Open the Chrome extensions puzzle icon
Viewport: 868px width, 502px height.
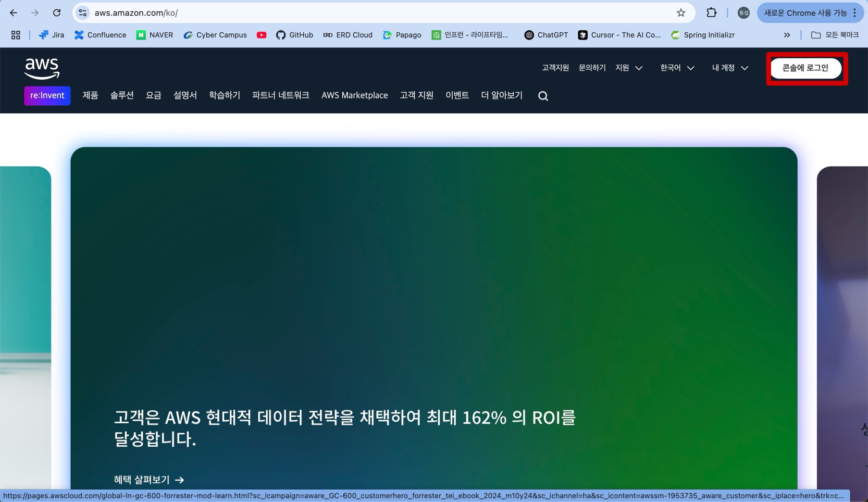[711, 12]
